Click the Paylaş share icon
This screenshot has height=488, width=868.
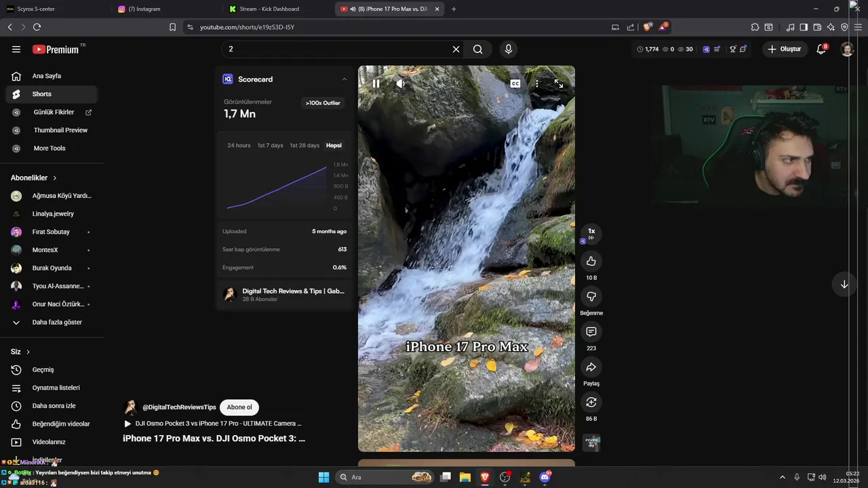pyautogui.click(x=591, y=367)
